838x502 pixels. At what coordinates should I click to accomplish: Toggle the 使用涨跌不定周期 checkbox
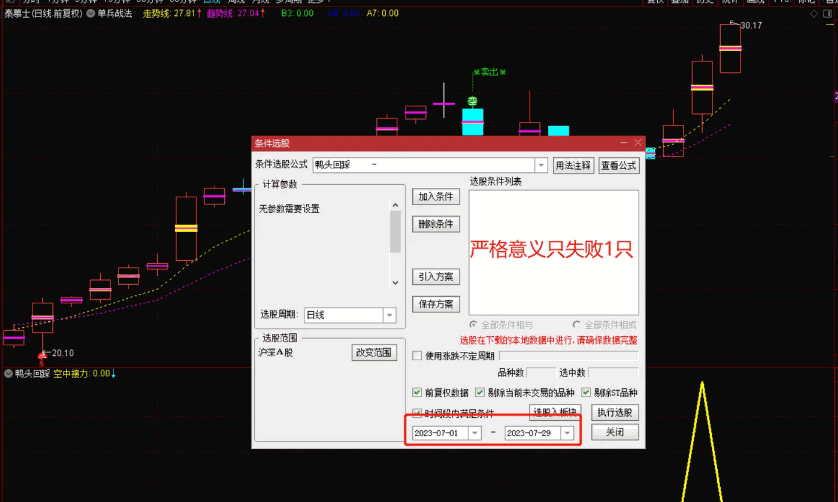417,356
